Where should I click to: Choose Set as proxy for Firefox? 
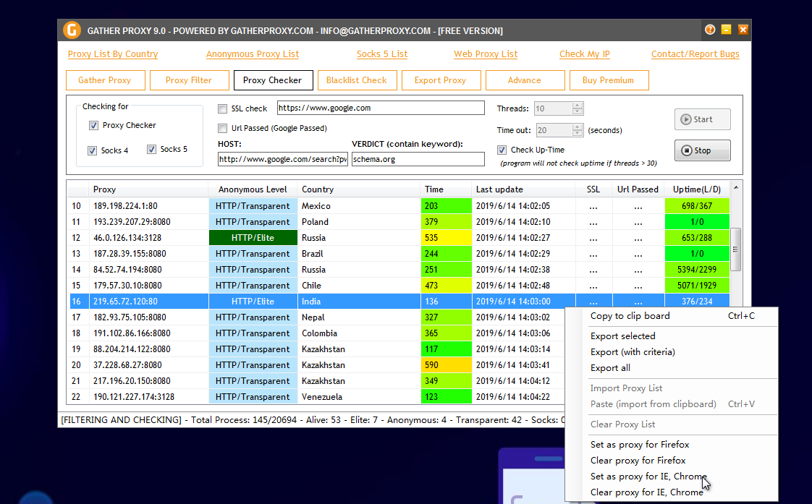[x=672, y=445]
